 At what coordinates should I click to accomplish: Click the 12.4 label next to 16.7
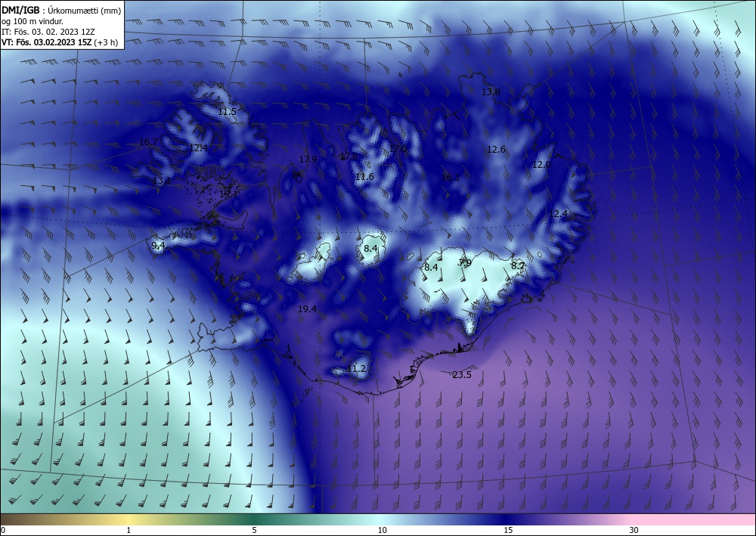point(198,148)
